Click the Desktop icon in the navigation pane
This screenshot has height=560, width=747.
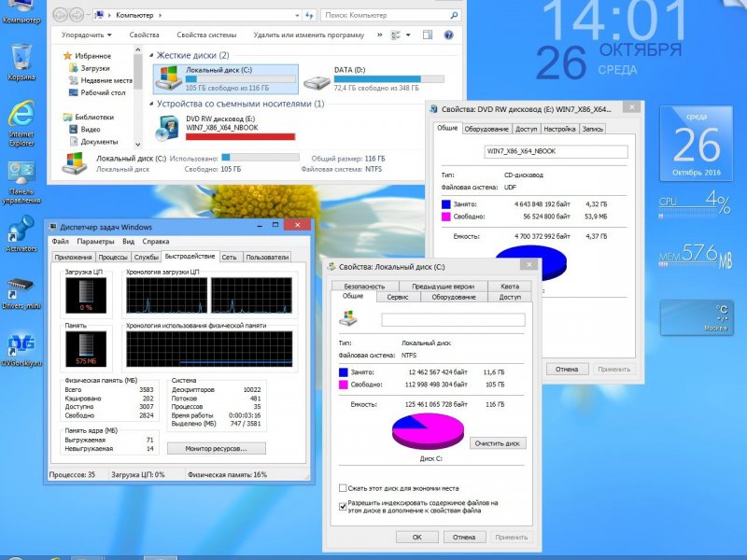74,92
